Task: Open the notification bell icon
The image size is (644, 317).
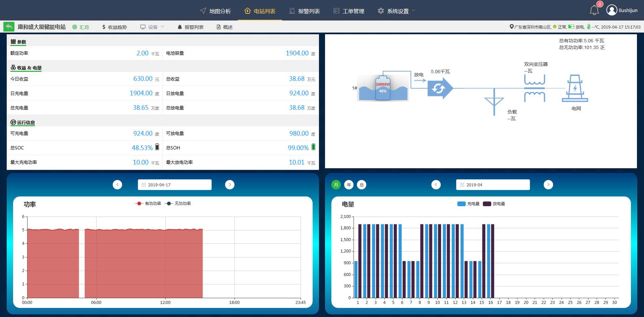Action: (594, 10)
